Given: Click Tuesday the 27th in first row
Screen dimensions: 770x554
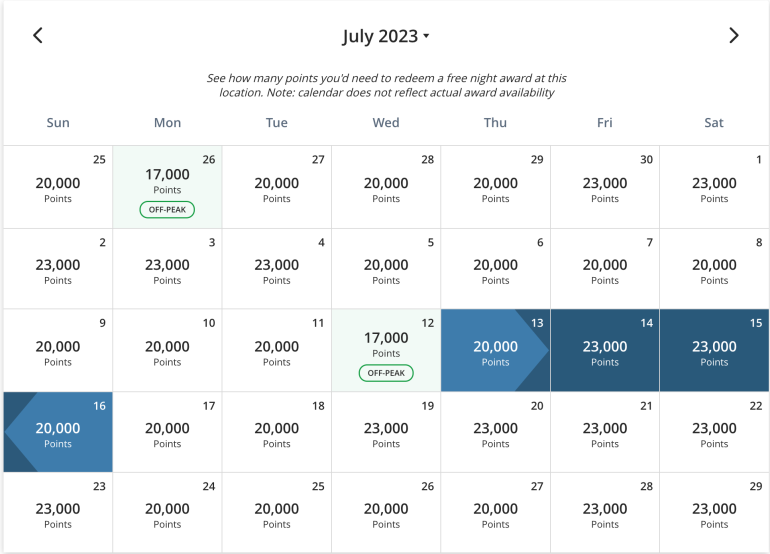Looking at the screenshot, I should click(x=277, y=186).
